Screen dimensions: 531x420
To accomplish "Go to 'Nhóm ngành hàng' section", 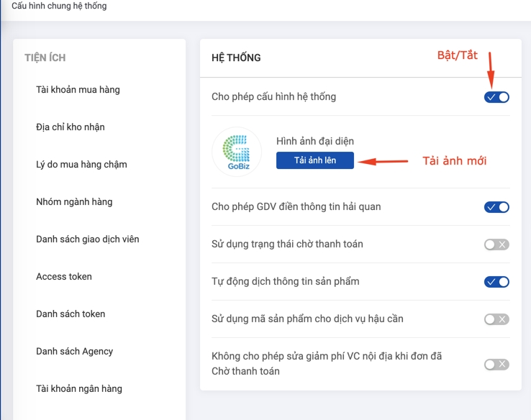I will pyautogui.click(x=74, y=201).
